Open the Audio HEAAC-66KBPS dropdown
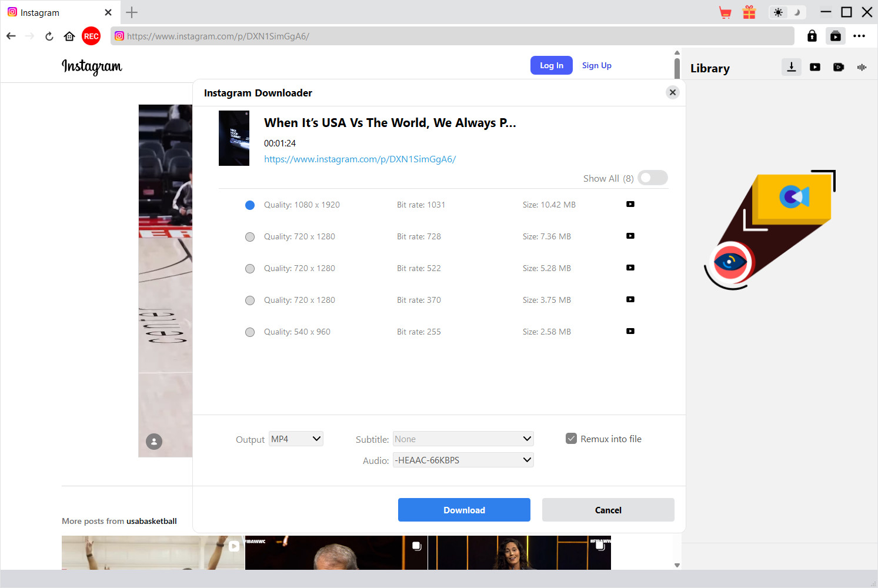The image size is (878, 588). pyautogui.click(x=463, y=460)
